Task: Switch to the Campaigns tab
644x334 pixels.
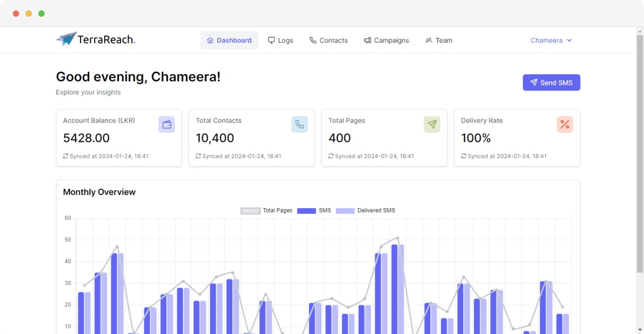Action: click(387, 40)
